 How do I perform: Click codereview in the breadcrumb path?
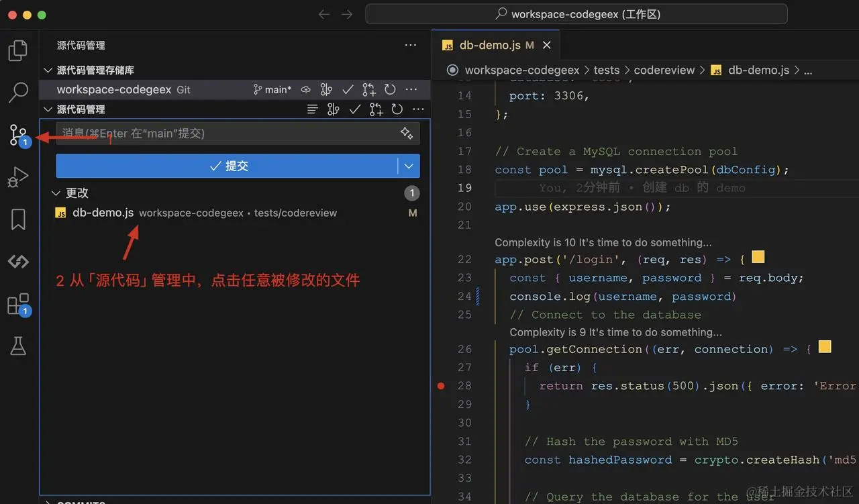(664, 70)
